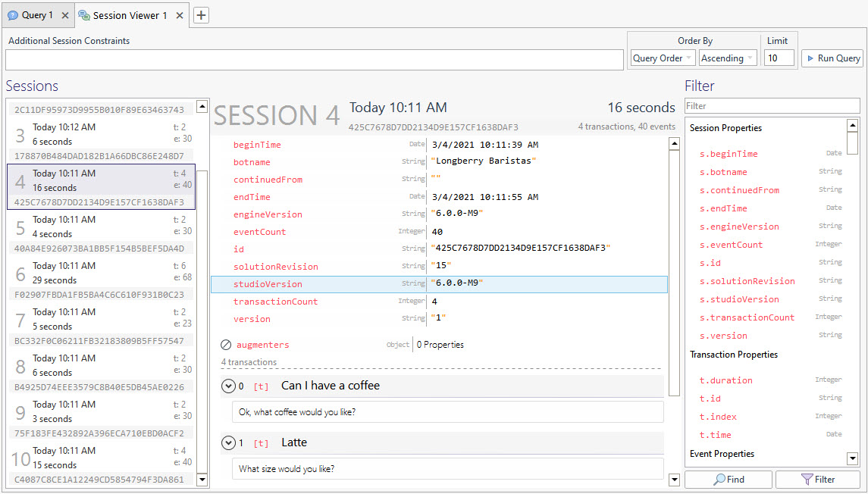
Task: Collapse transaction 1 'Latte'
Action: (x=227, y=442)
